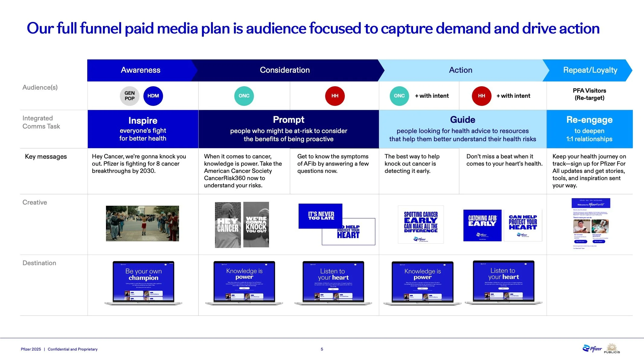Select the 'Hey Cancer, we're gonna knock you out' message
644x362 pixels.
pos(139,164)
